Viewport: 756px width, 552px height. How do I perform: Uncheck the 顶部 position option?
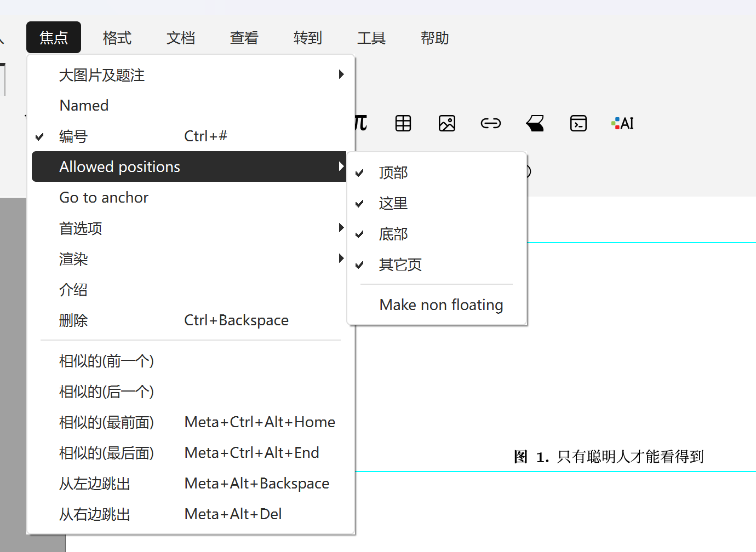393,173
